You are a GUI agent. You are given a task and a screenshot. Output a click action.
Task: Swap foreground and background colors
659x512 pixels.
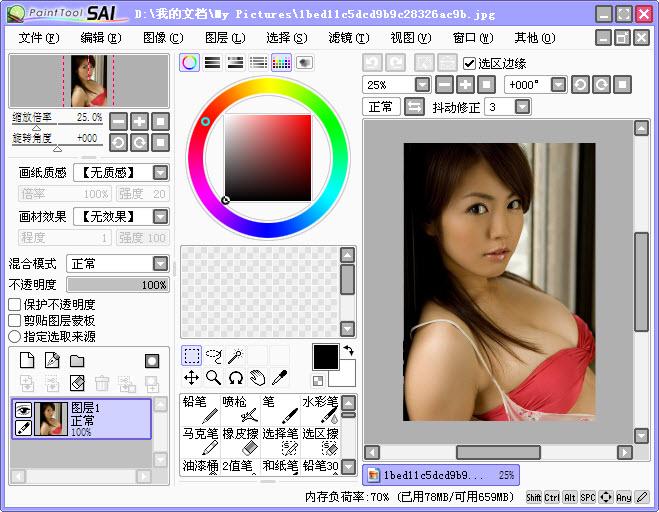(348, 350)
